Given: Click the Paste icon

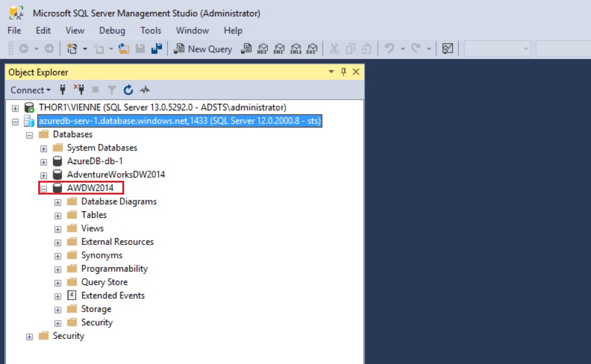Looking at the screenshot, I should pos(367,48).
